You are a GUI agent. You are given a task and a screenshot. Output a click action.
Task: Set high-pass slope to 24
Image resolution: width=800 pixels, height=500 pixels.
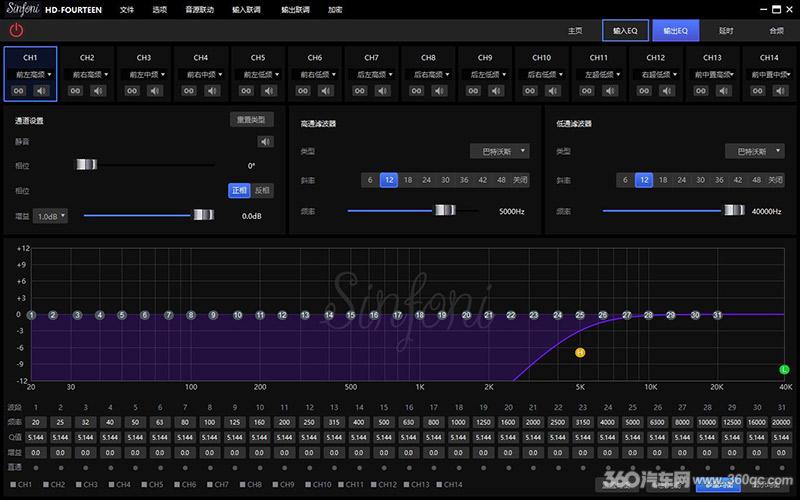click(427, 180)
